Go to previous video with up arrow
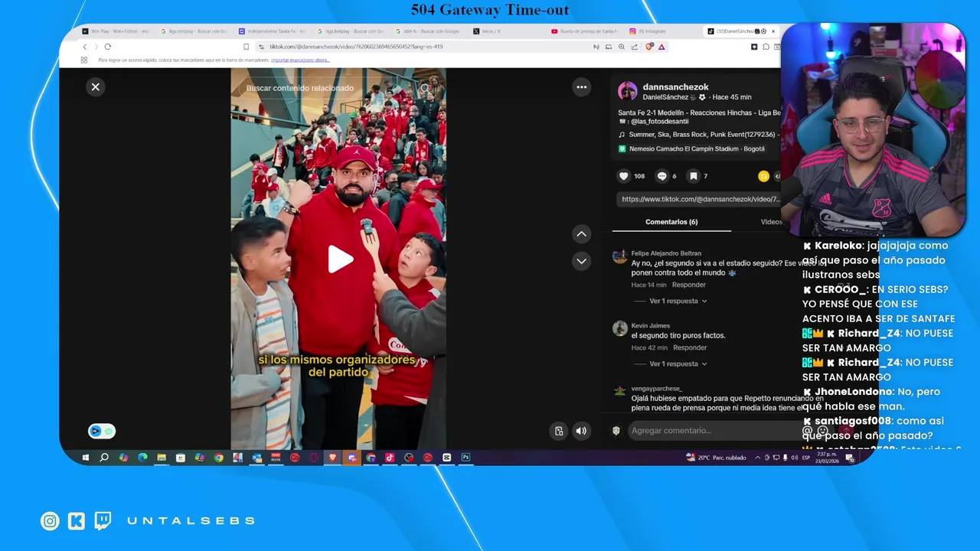 581,234
